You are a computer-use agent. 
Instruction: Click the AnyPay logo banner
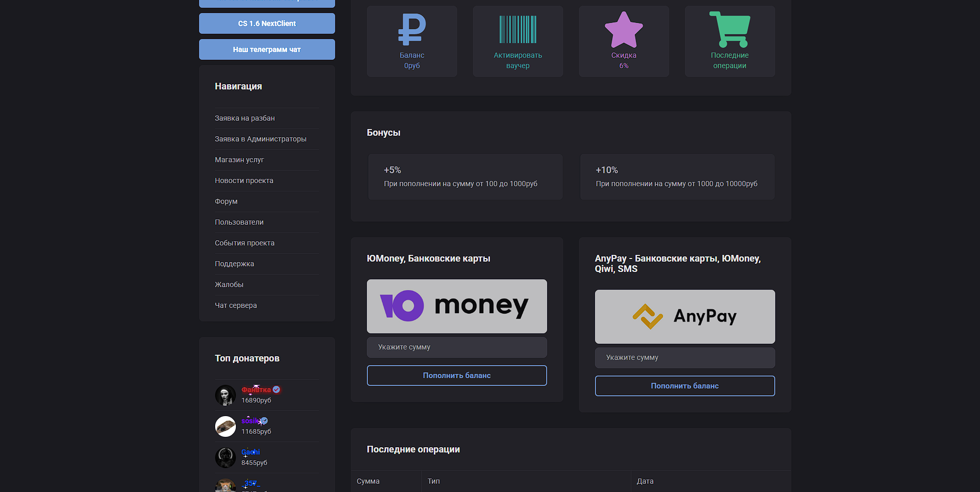[684, 317]
